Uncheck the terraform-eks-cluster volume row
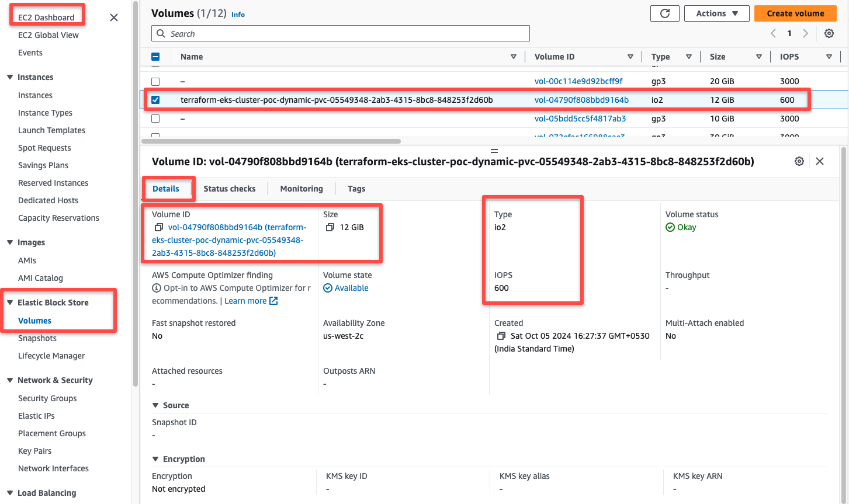 click(155, 99)
